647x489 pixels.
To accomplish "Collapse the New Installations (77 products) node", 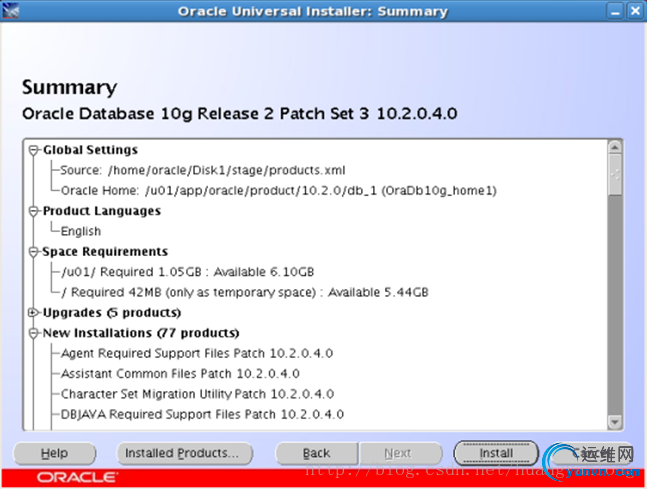I will tap(33, 333).
